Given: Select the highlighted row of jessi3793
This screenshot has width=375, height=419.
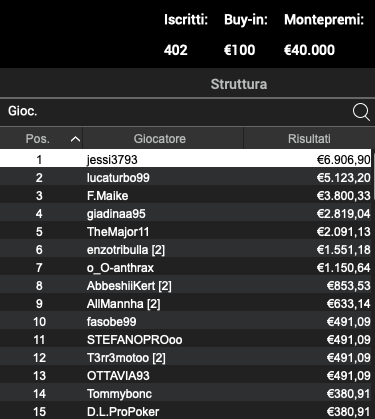Looking at the screenshot, I should pyautogui.click(x=185, y=159).
